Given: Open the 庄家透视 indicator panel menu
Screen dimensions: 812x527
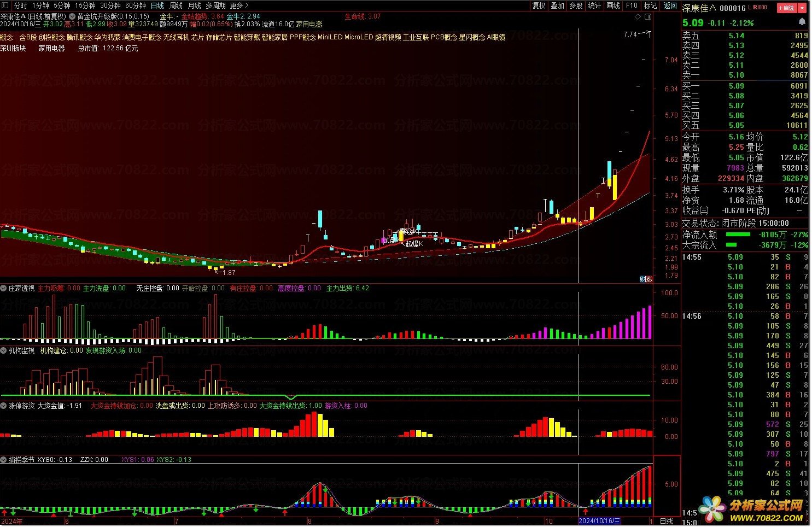Looking at the screenshot, I should point(3,288).
